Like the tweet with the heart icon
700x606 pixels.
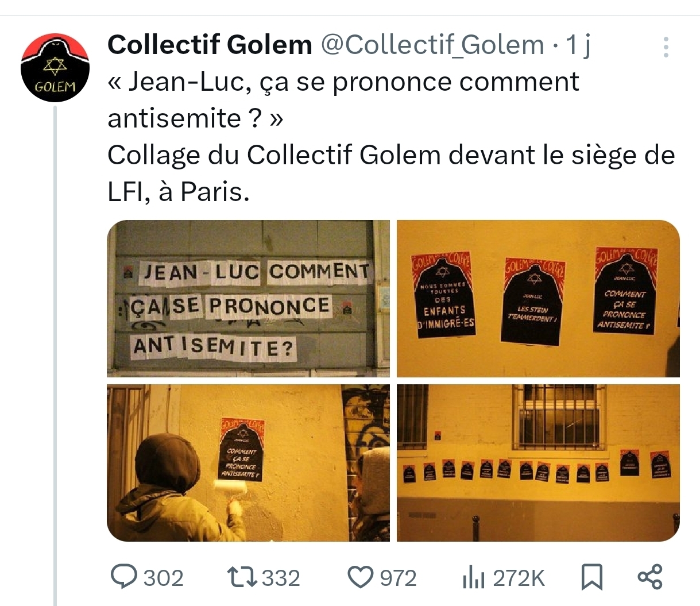pyautogui.click(x=361, y=577)
